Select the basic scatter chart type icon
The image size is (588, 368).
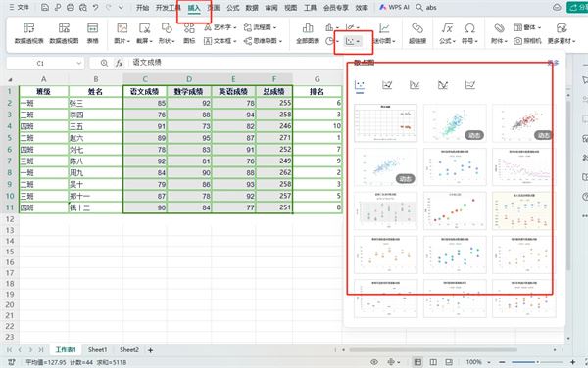point(360,85)
